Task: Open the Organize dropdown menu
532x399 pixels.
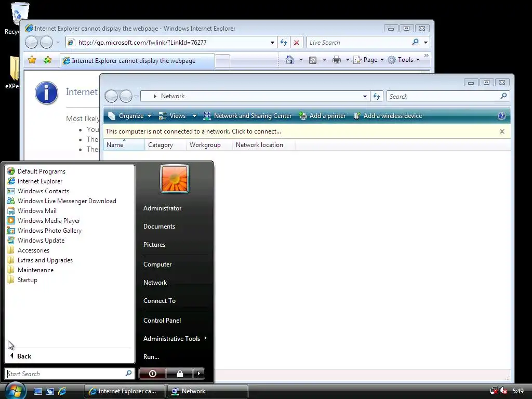Action: pos(129,116)
